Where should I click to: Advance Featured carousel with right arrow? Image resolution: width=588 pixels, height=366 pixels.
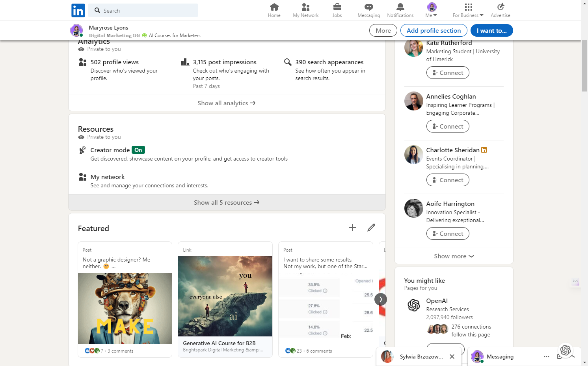381,299
